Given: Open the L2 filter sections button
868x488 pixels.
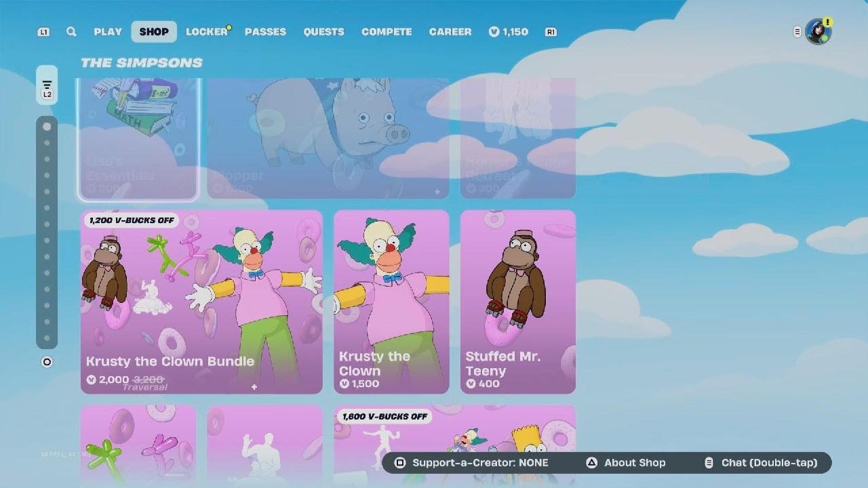Looking at the screenshot, I should tap(47, 85).
